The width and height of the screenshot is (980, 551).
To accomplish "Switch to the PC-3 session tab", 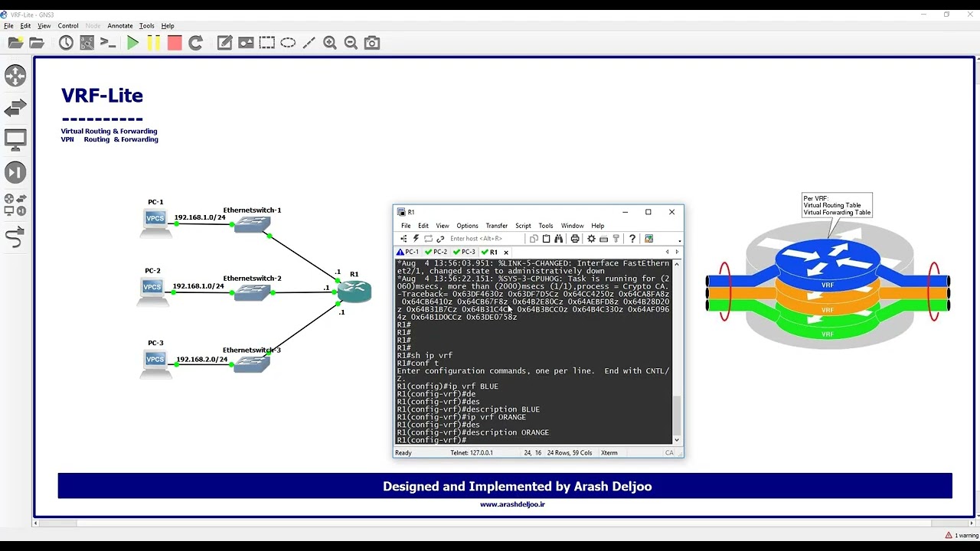I will [465, 252].
